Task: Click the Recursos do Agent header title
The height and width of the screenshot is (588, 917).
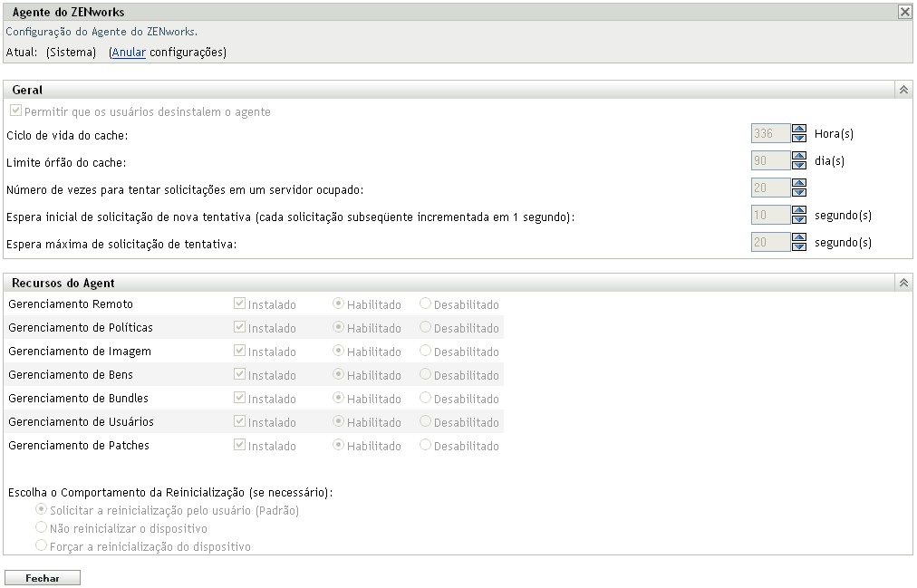Action: click(63, 283)
